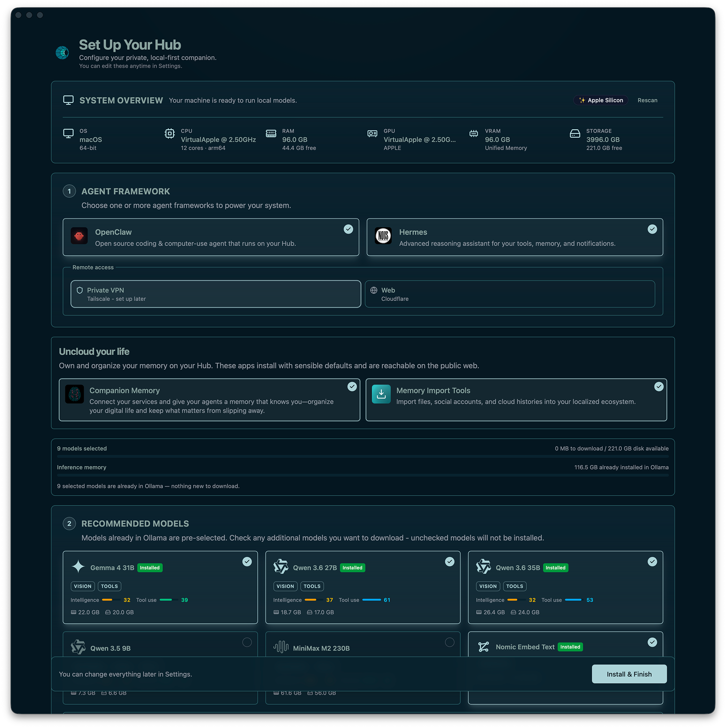Click the VISION tag on Gemma 4 31B
Viewport: 726px width, 728px height.
83,587
